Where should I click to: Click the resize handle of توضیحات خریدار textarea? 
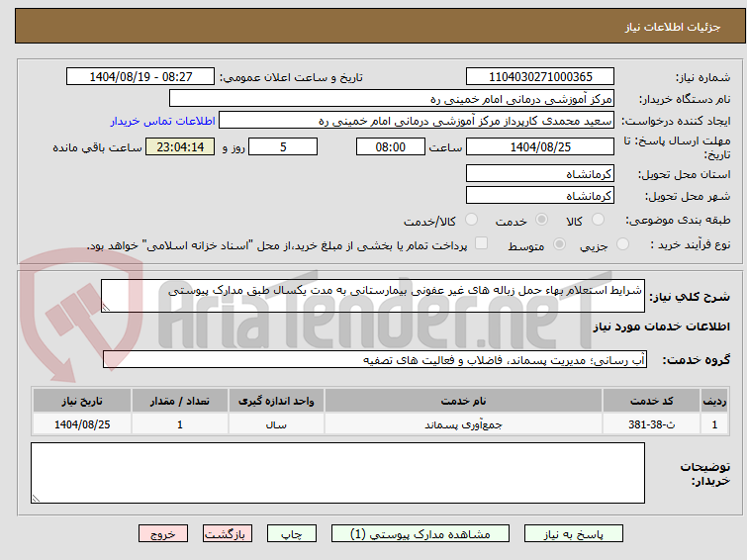(37, 499)
